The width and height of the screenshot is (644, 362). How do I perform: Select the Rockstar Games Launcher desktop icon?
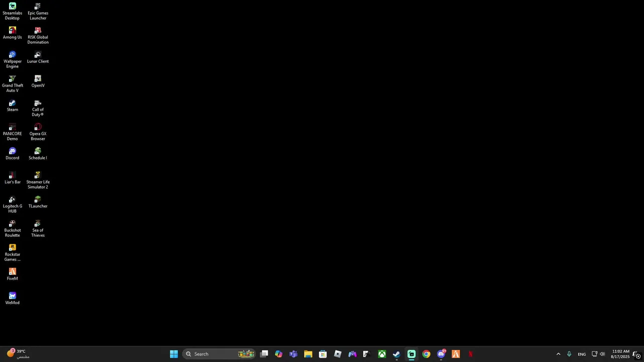click(12, 253)
